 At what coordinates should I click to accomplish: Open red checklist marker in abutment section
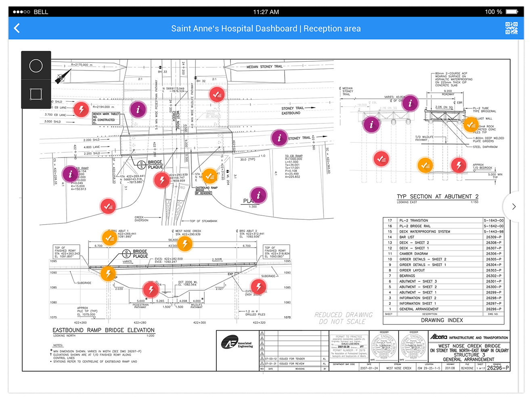point(381,159)
